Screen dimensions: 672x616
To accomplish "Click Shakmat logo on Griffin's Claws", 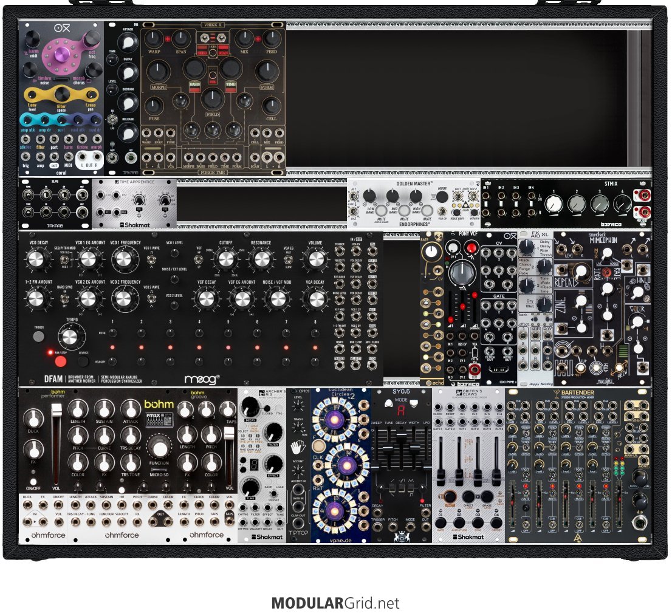I will coord(468,536).
